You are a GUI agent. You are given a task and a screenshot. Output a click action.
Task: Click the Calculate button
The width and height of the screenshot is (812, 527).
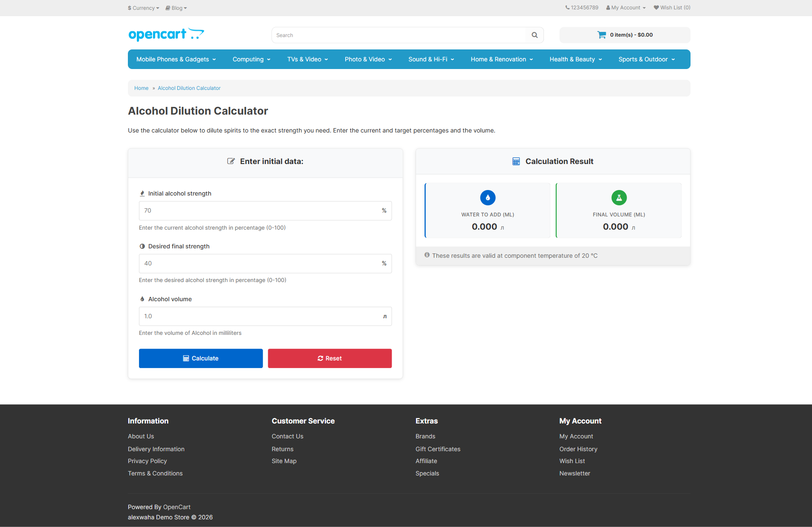point(201,358)
